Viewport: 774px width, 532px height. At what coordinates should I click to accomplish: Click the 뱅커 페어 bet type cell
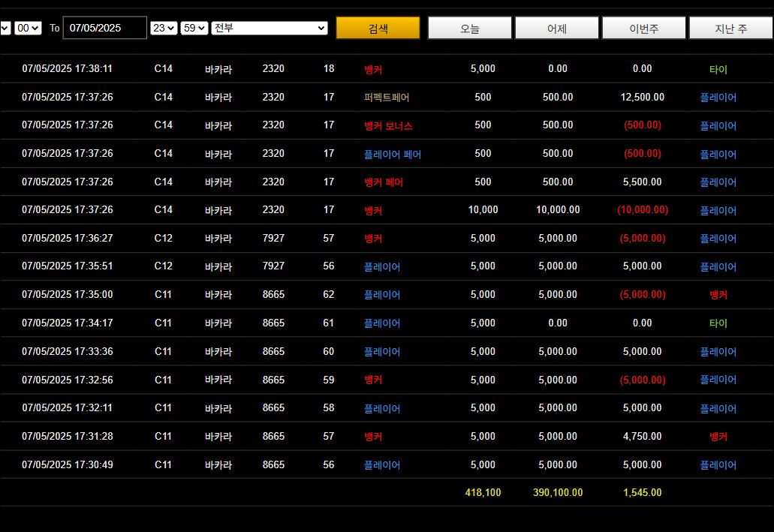coord(384,182)
